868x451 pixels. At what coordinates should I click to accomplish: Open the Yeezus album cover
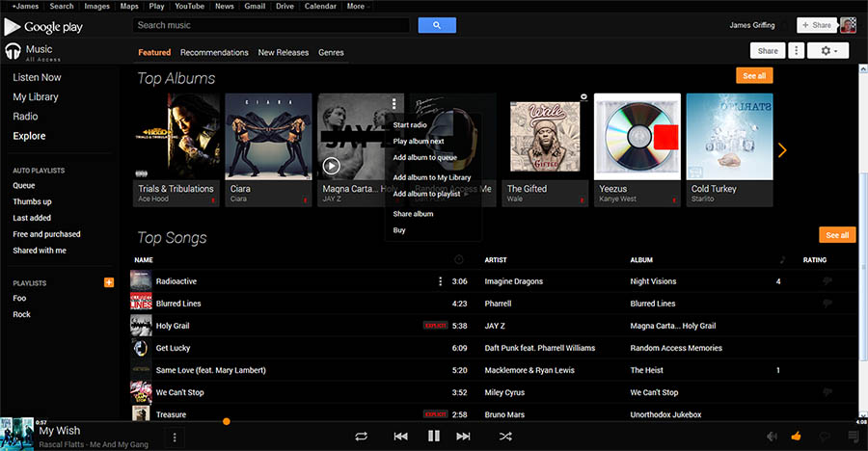pos(637,137)
